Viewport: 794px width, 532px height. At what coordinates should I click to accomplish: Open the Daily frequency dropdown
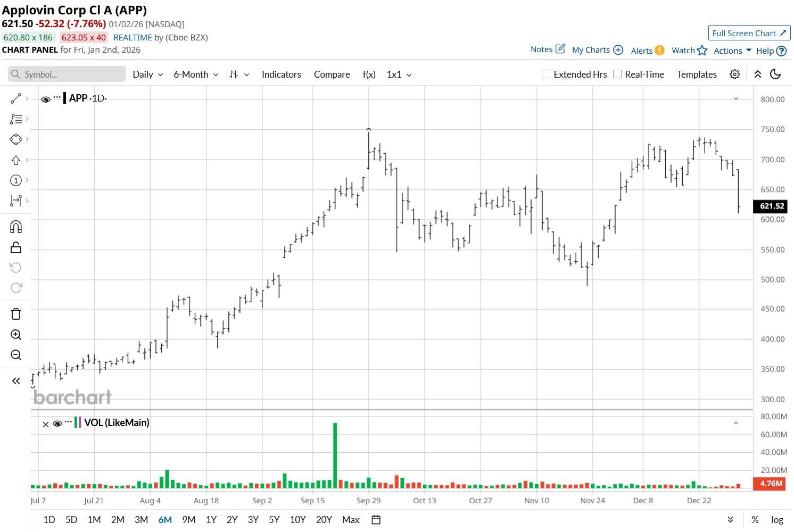[x=147, y=74]
